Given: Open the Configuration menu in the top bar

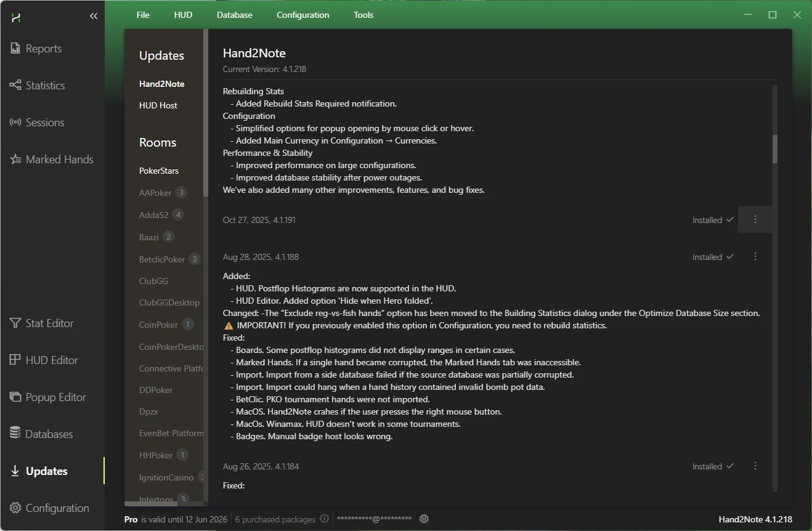Looking at the screenshot, I should pyautogui.click(x=303, y=15).
